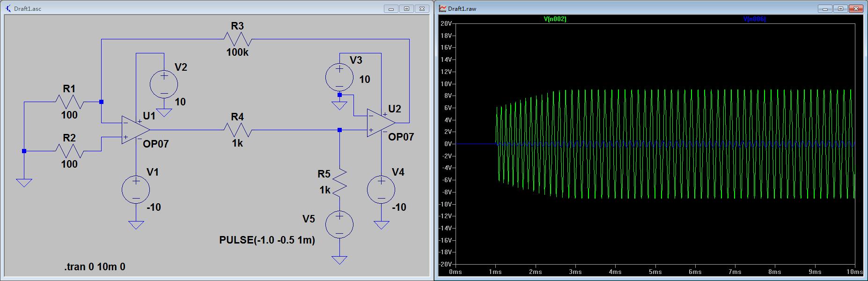868x281 pixels.
Task: Click the 20V label on the vertical axis
Action: pyautogui.click(x=446, y=23)
